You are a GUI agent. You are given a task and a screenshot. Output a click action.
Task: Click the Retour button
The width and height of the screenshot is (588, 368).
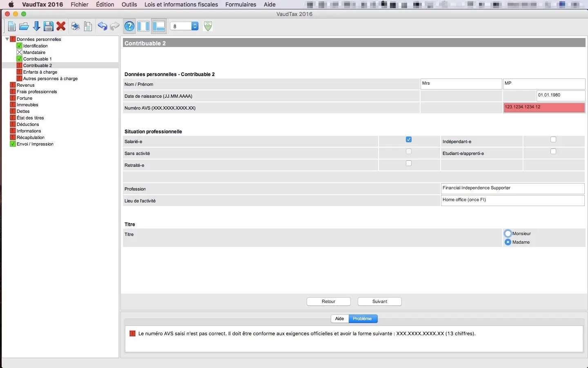tap(328, 301)
